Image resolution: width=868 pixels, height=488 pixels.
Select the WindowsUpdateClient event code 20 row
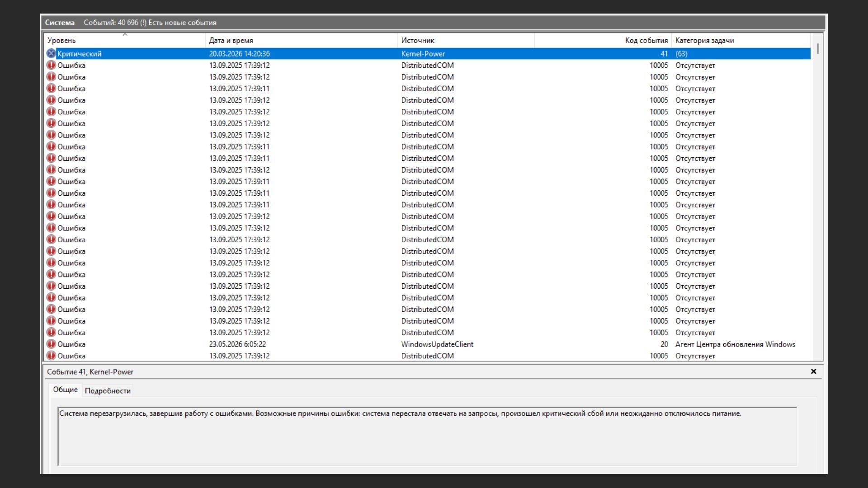(x=427, y=344)
